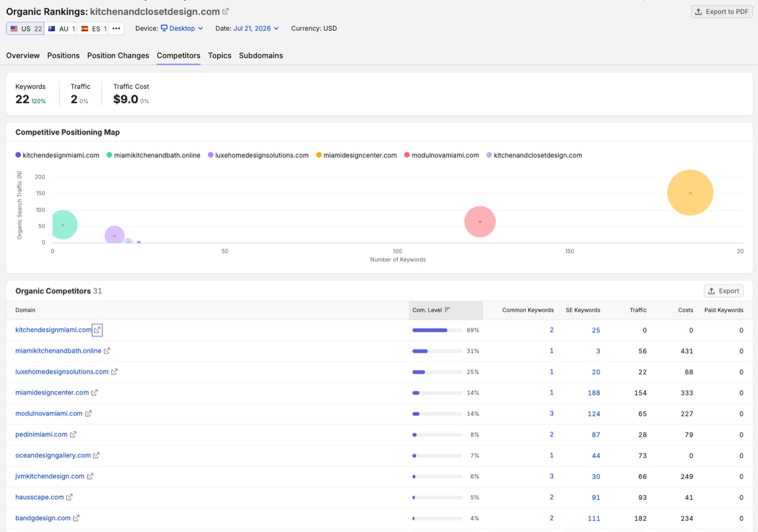Switch to the Subdomains tab
758x532 pixels.
[x=261, y=55]
